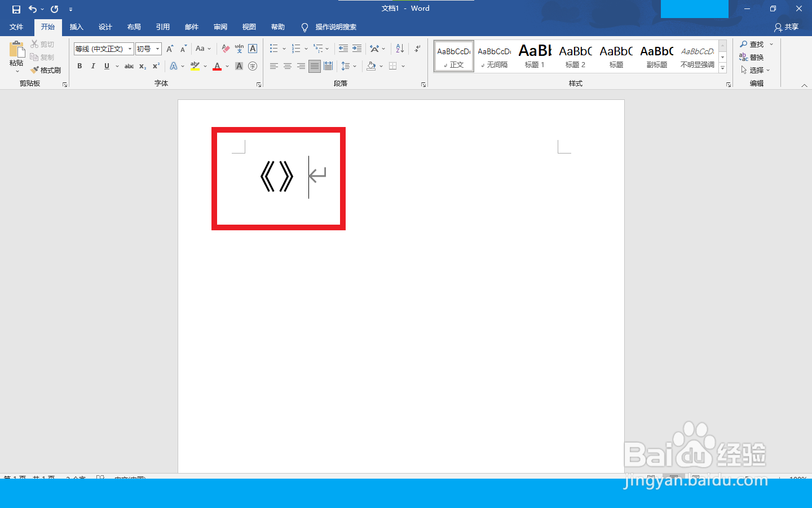Screen dimensions: 812x508
Task: Align text right
Action: tap(301, 66)
